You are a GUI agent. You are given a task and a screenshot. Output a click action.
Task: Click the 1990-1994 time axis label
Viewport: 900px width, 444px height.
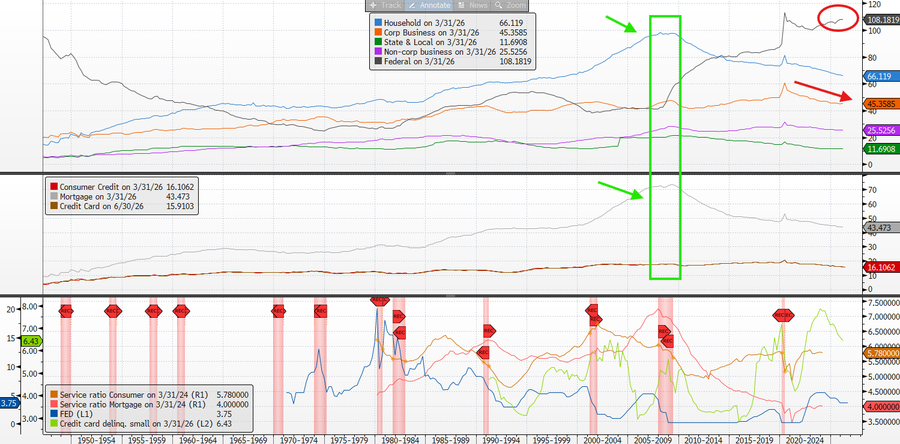(503, 439)
